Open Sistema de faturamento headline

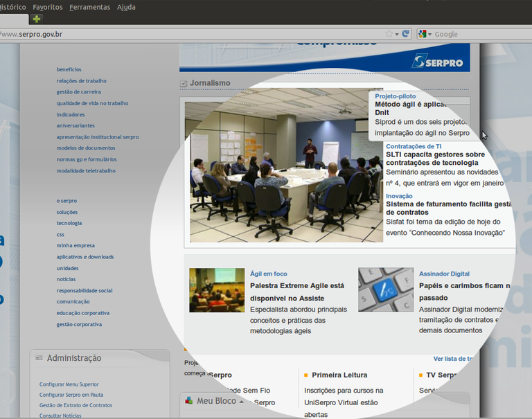click(x=449, y=208)
